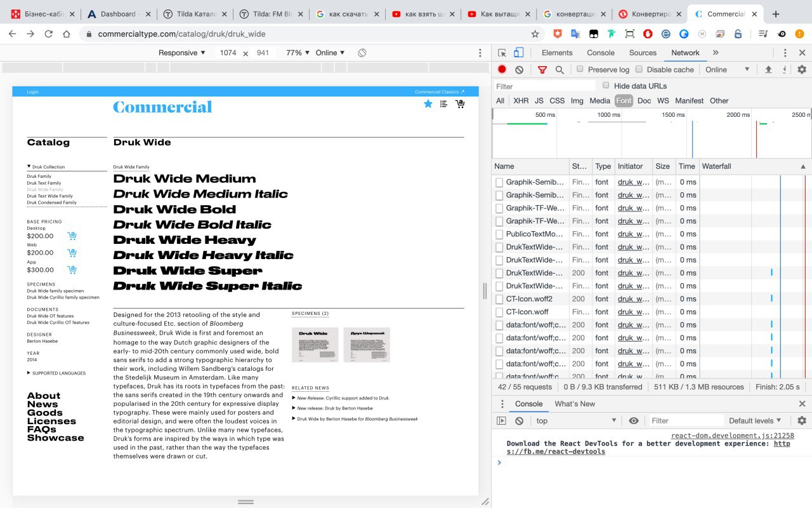Viewport: 812px width, 508px height.
Task: Select the All request type filter
Action: 501,100
